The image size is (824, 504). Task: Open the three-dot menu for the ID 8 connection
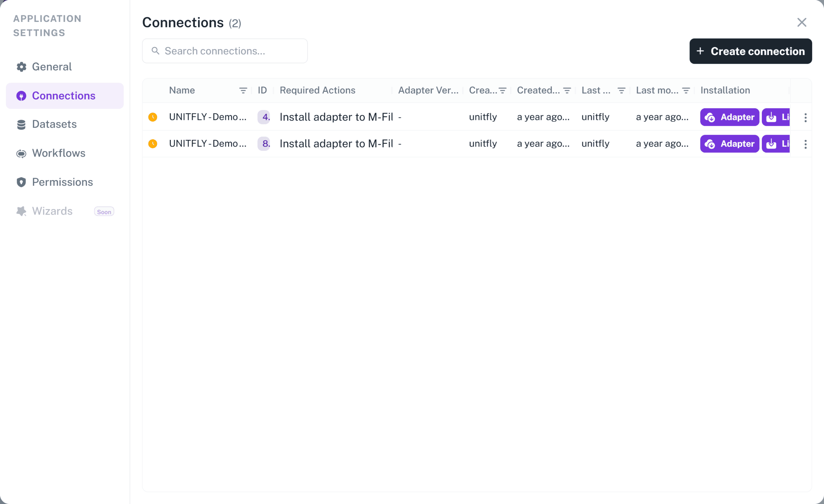(805, 144)
